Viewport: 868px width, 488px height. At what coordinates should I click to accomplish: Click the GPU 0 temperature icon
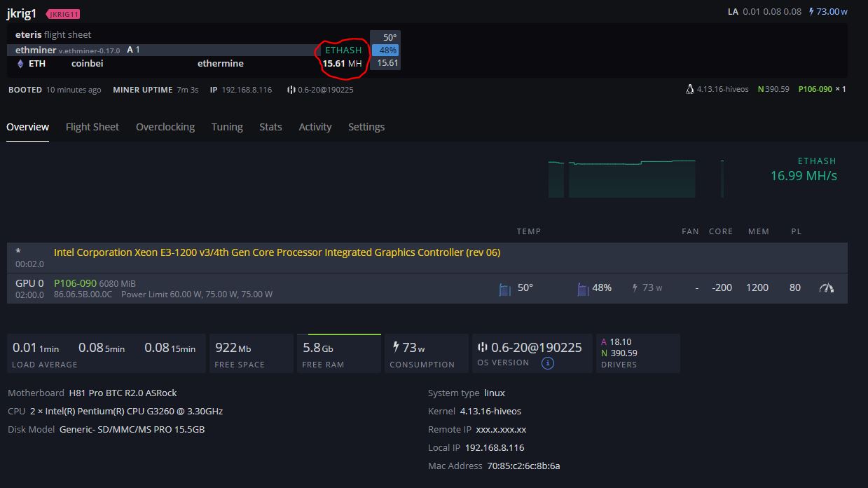pos(504,289)
